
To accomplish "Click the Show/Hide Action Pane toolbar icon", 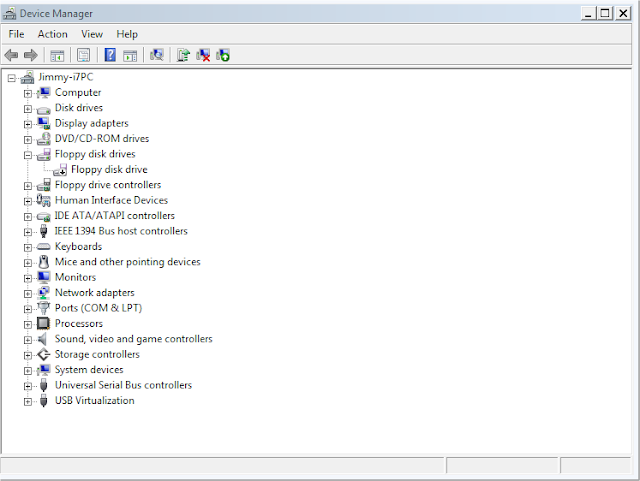I will click(x=130, y=55).
